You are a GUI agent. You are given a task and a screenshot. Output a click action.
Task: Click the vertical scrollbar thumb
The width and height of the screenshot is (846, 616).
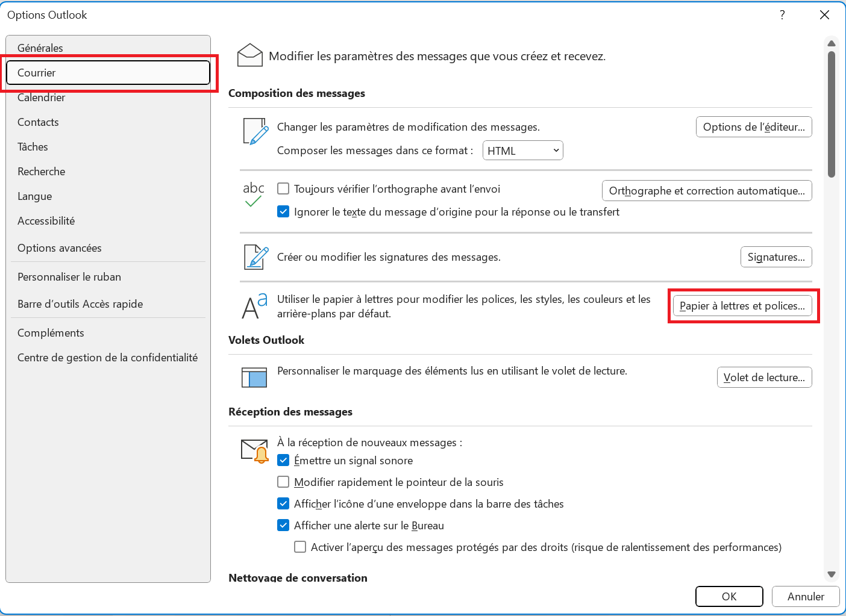pyautogui.click(x=832, y=114)
